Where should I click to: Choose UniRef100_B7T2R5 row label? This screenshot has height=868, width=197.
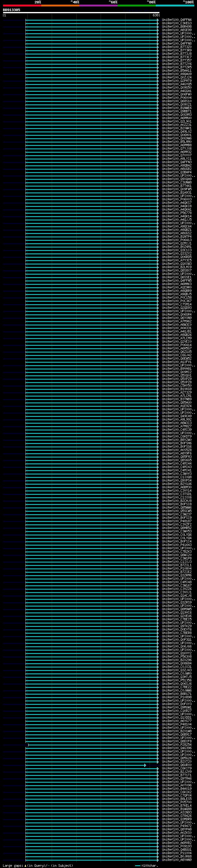click(x=176, y=67)
